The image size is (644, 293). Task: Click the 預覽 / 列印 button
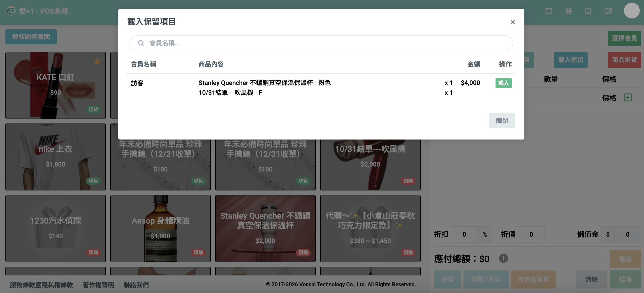(486, 279)
